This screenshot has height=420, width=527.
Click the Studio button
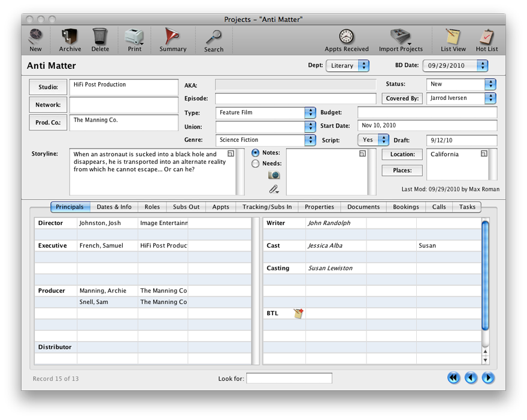pyautogui.click(x=48, y=87)
